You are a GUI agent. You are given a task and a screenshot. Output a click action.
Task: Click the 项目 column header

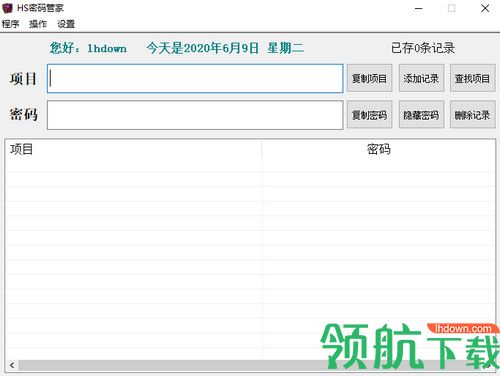tap(133, 149)
